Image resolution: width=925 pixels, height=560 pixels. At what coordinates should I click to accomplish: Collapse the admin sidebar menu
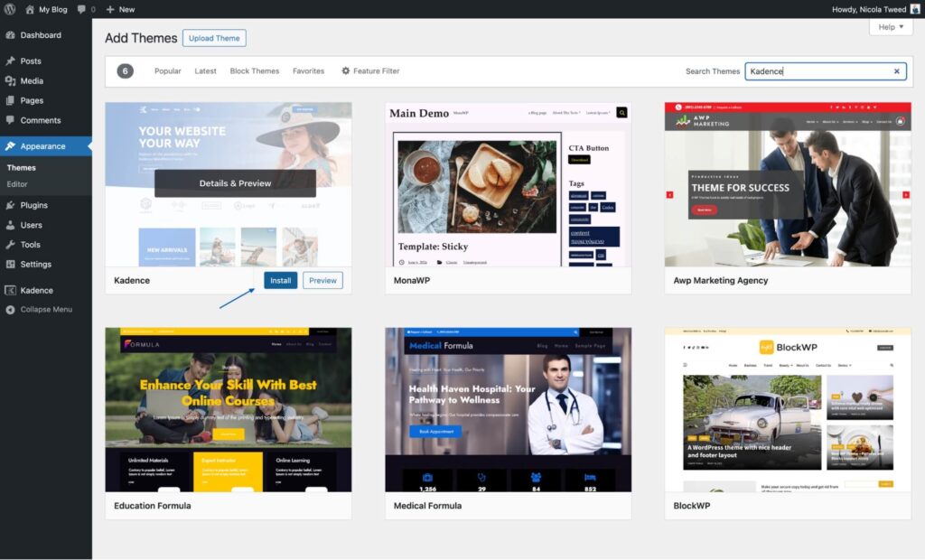click(45, 310)
